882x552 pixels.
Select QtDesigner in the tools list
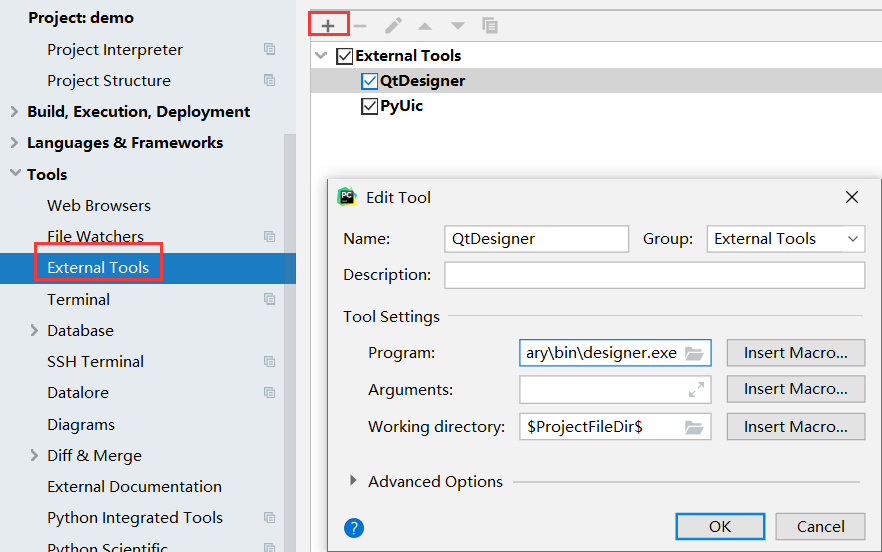(422, 81)
